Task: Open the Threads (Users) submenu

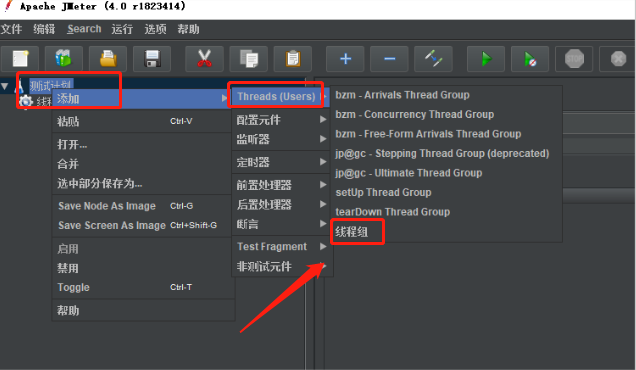Action: point(281,97)
